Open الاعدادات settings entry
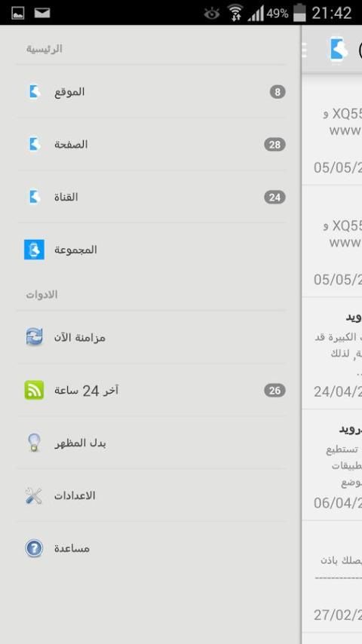This screenshot has width=362, height=644. click(x=151, y=495)
